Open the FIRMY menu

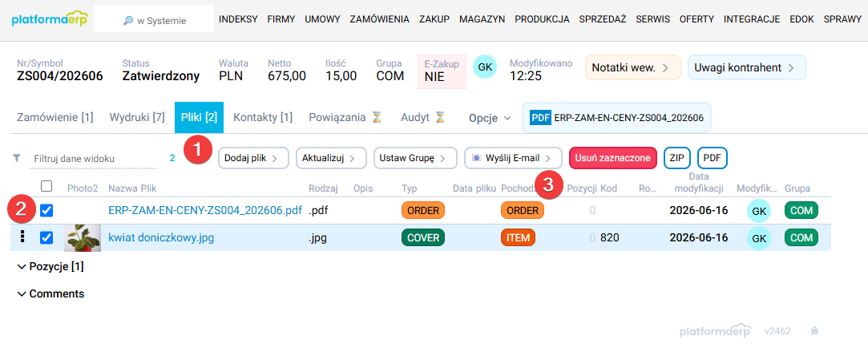coord(281,19)
